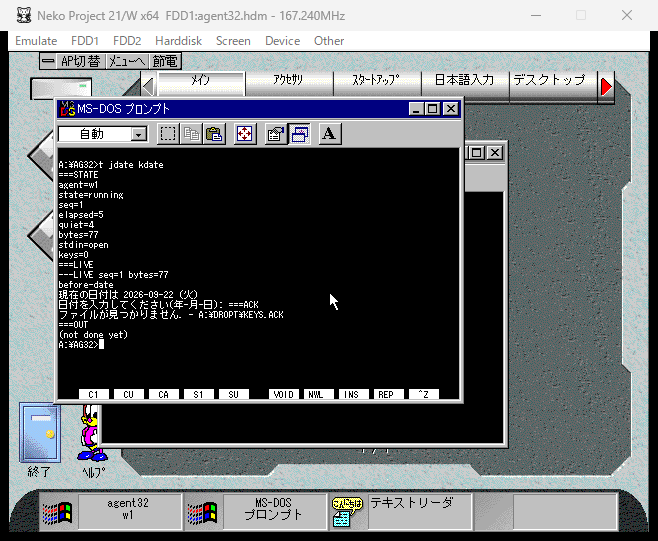
Task: Open the FDD2 menu
Action: [x=127, y=41]
